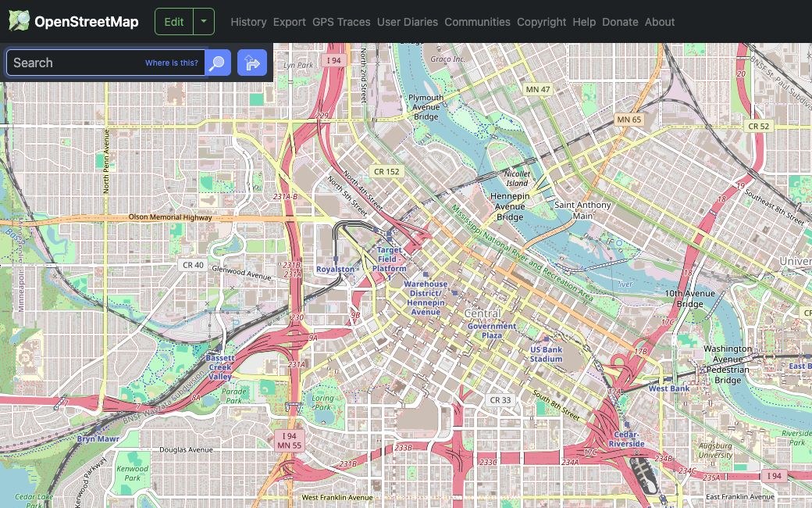The height and width of the screenshot is (508, 812).
Task: Click the Parade Park label
Action: [234, 396]
